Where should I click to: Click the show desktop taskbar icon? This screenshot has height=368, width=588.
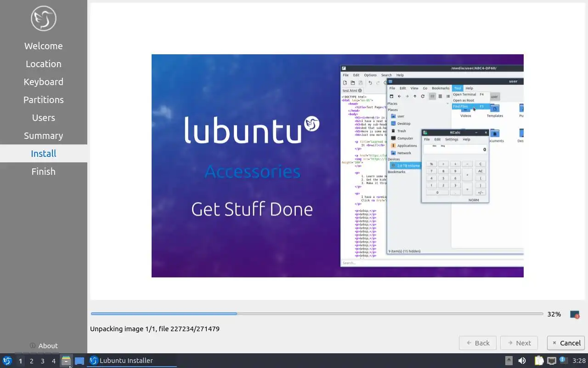pyautogui.click(x=79, y=361)
